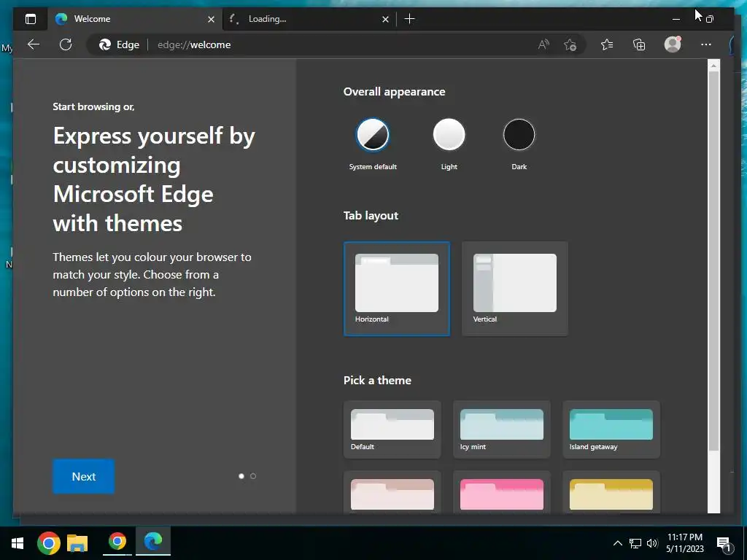Open the pinned Chrome taskbar icon
Viewport: 747px width, 560px height.
[x=49, y=543]
